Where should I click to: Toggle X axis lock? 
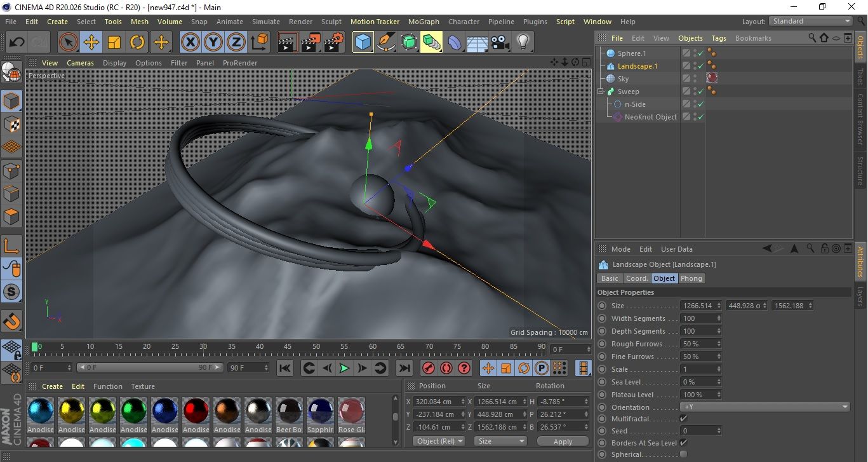click(x=189, y=43)
